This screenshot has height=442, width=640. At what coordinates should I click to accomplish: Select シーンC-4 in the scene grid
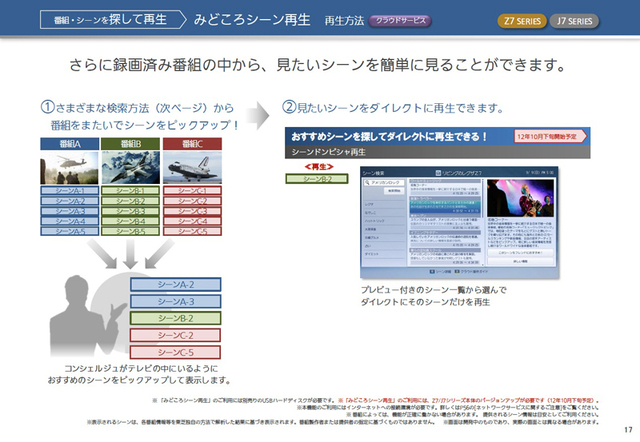(x=192, y=221)
